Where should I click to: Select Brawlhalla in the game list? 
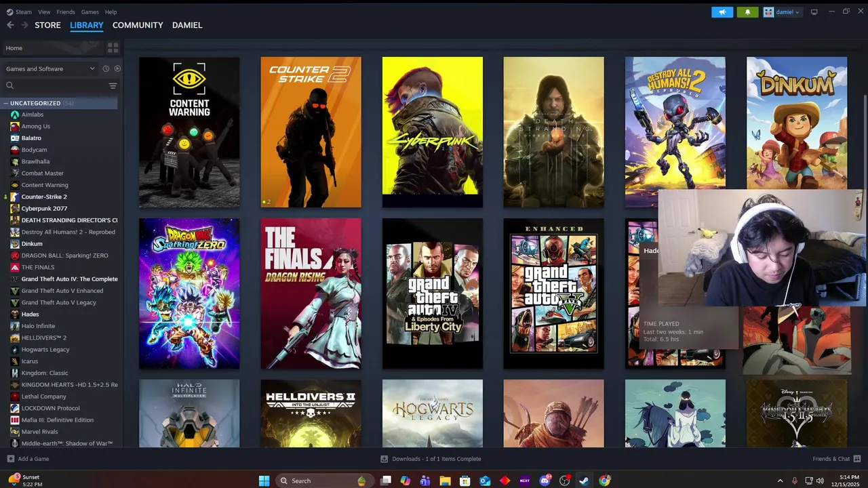[x=35, y=161]
